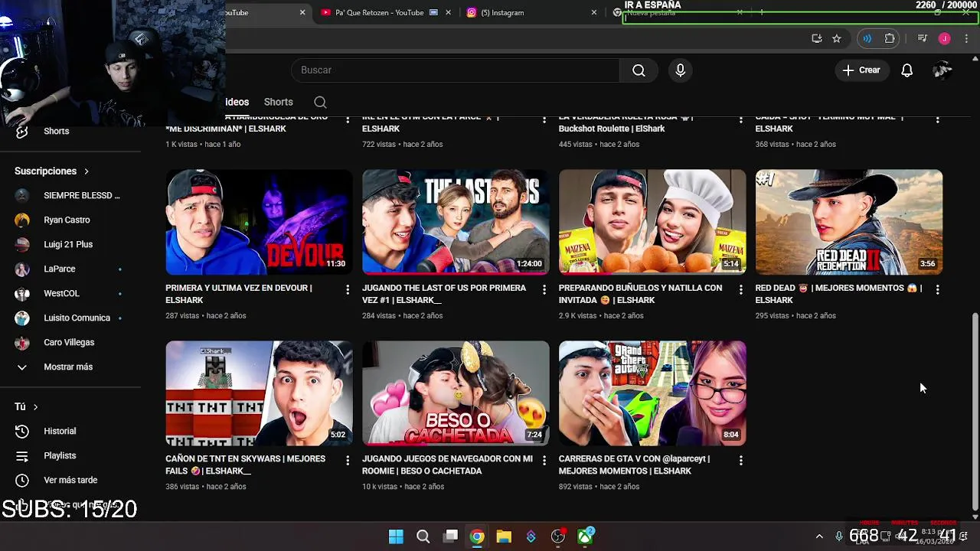
Task: Open the Playlists sidebar icon
Action: (x=22, y=456)
